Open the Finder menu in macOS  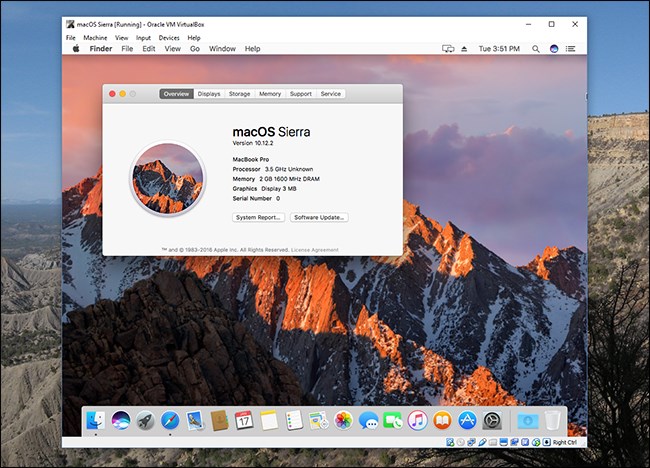click(x=101, y=48)
